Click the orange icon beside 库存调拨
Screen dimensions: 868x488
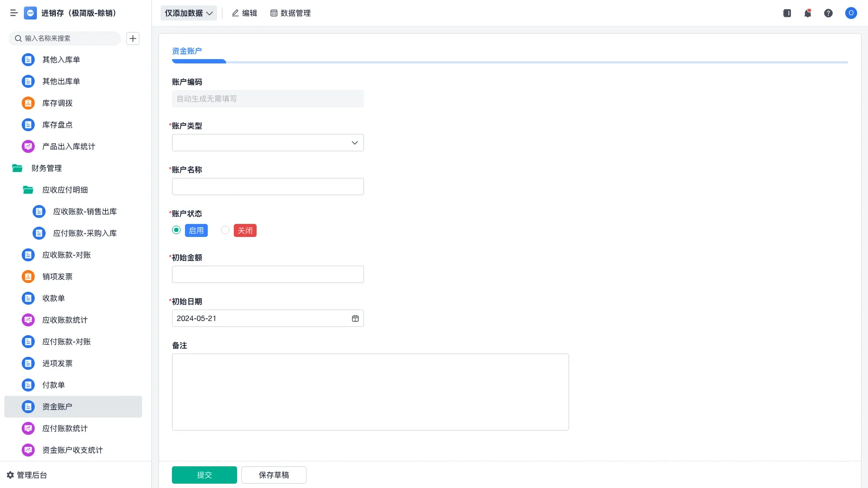tap(28, 103)
